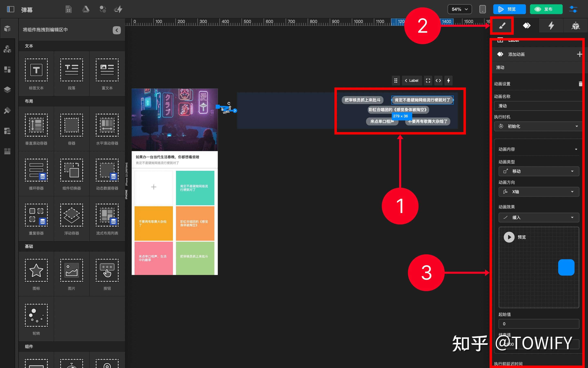Click the blue 预览 button
588x368 pixels.
coord(509,9)
